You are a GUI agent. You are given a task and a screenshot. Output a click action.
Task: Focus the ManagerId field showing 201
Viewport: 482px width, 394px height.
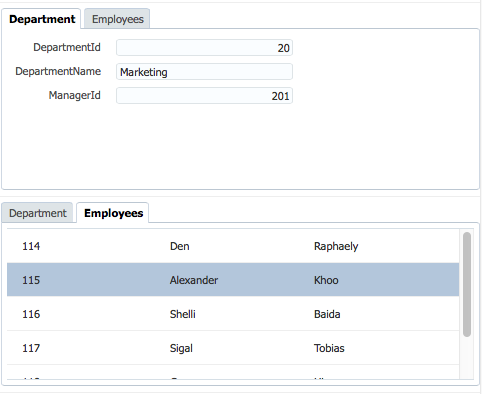tap(204, 96)
